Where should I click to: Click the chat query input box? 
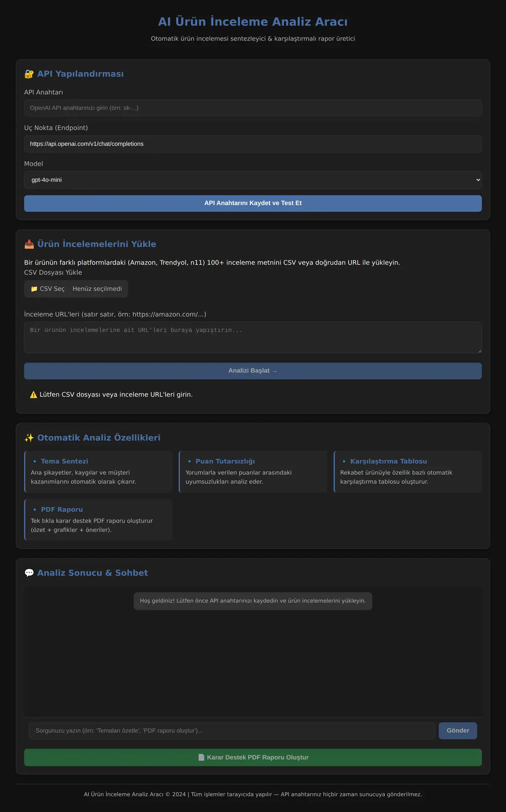tap(232, 731)
